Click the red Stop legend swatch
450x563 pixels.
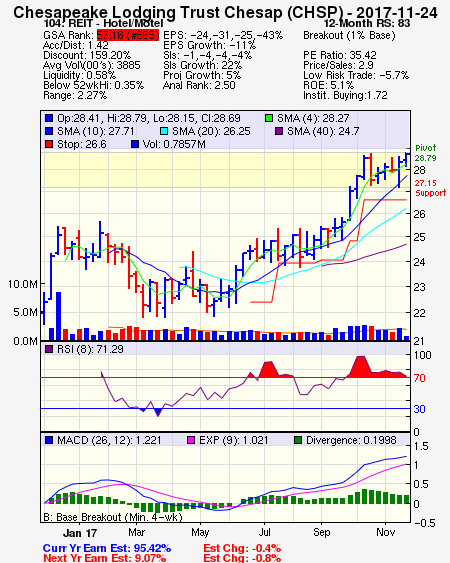tap(49, 144)
